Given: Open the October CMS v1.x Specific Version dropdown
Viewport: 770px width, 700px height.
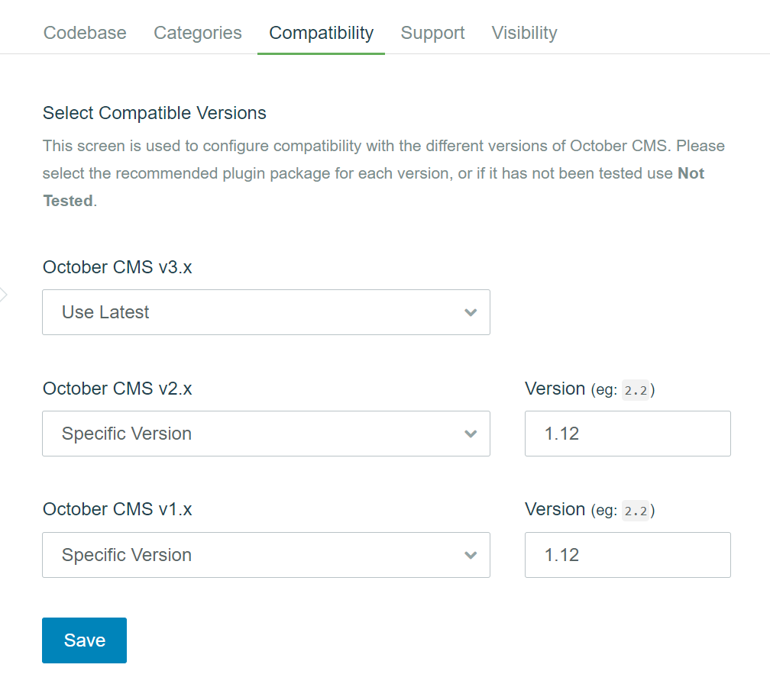Looking at the screenshot, I should tap(266, 555).
